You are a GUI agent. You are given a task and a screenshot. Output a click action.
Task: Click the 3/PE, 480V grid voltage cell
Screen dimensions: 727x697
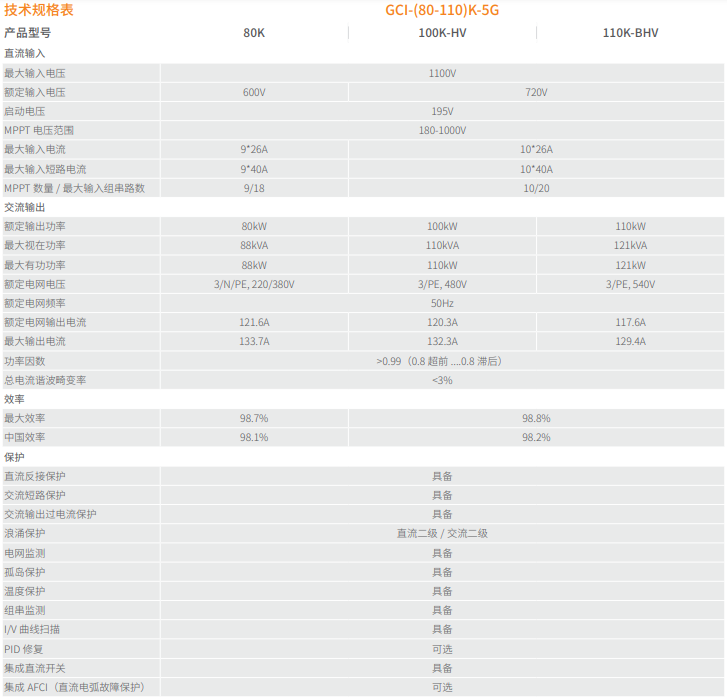[442, 284]
